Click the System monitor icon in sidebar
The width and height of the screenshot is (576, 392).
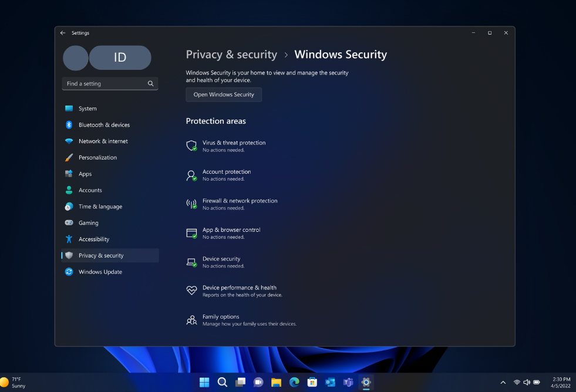pyautogui.click(x=69, y=109)
